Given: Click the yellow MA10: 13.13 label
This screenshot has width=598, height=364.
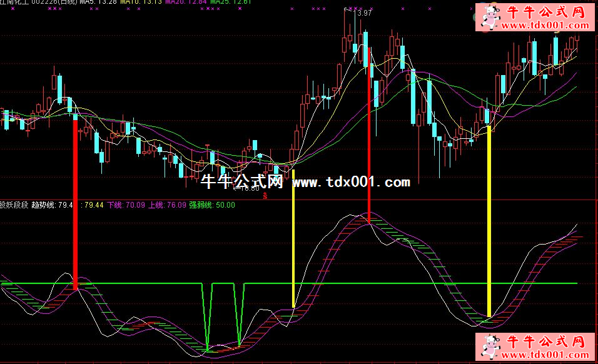Looking at the screenshot, I should [141, 2].
